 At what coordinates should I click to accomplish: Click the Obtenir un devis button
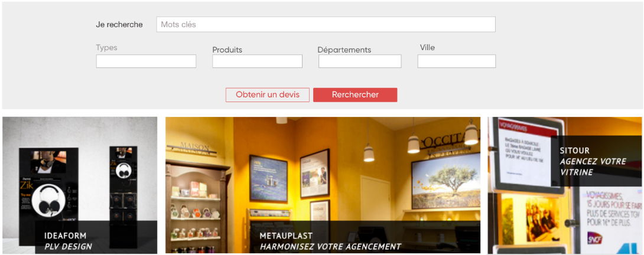coord(268,95)
